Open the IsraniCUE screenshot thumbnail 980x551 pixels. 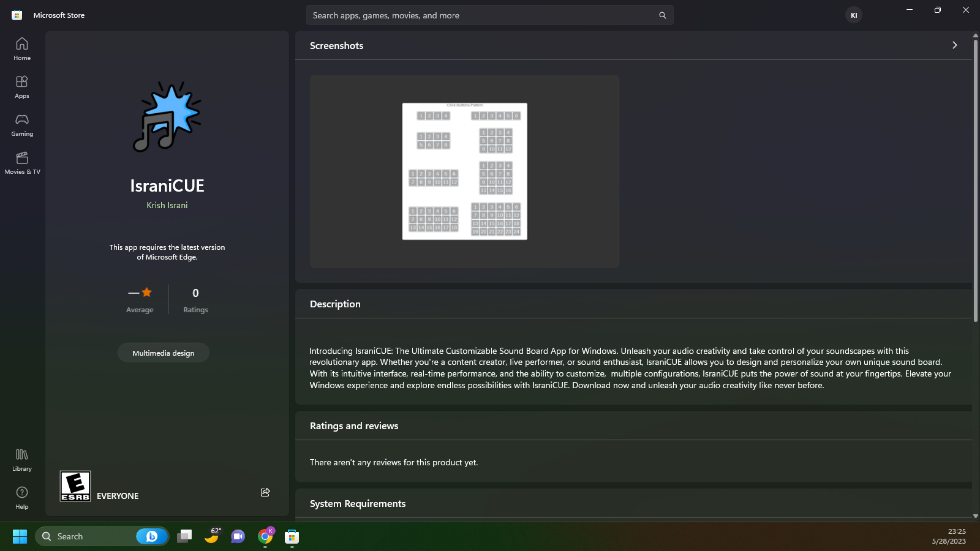pyautogui.click(x=464, y=171)
